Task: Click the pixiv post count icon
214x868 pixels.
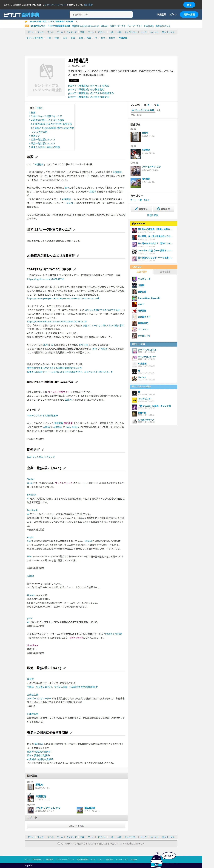Action: coord(155,105)
